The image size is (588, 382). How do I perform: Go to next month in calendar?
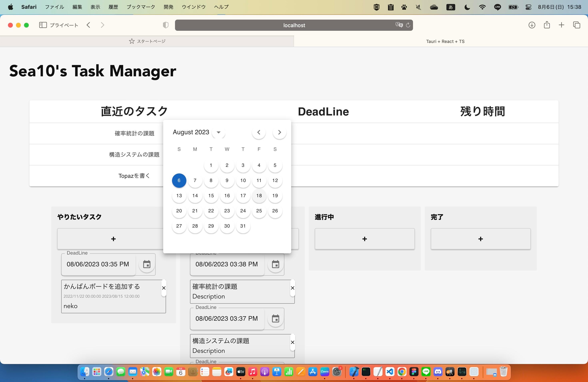[x=279, y=132]
